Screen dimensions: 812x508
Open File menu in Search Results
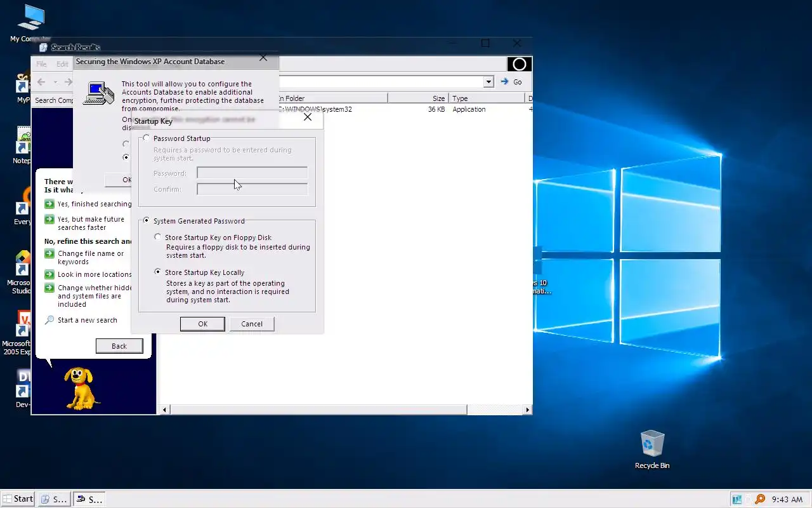(x=41, y=64)
